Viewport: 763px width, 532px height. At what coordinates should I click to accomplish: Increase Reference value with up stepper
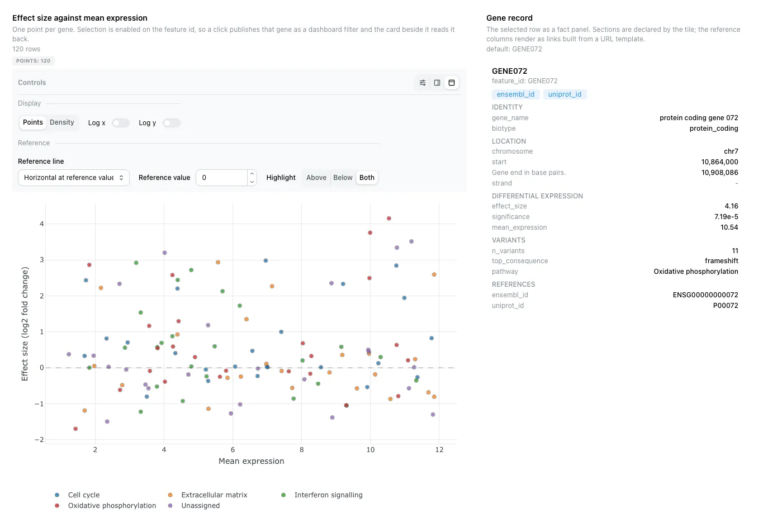(x=252, y=174)
